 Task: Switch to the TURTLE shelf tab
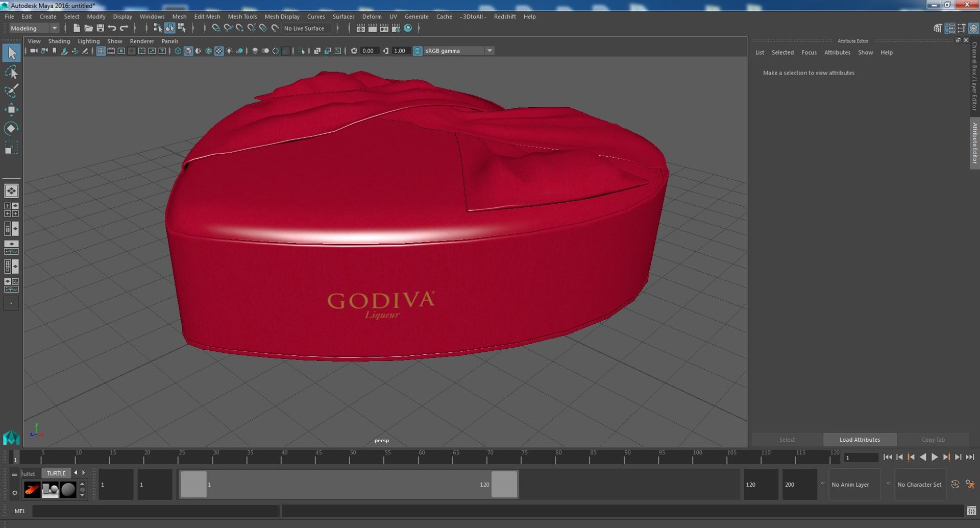(56, 473)
